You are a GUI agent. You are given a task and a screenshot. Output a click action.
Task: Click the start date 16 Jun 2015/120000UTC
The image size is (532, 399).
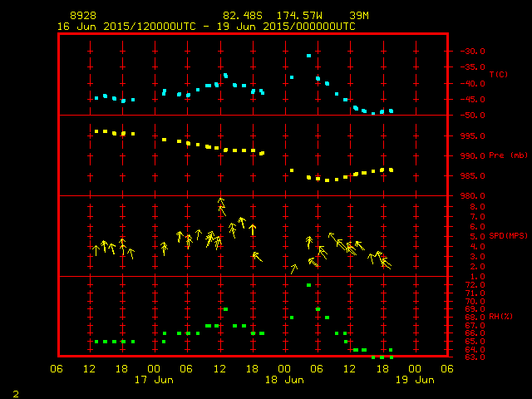click(125, 26)
